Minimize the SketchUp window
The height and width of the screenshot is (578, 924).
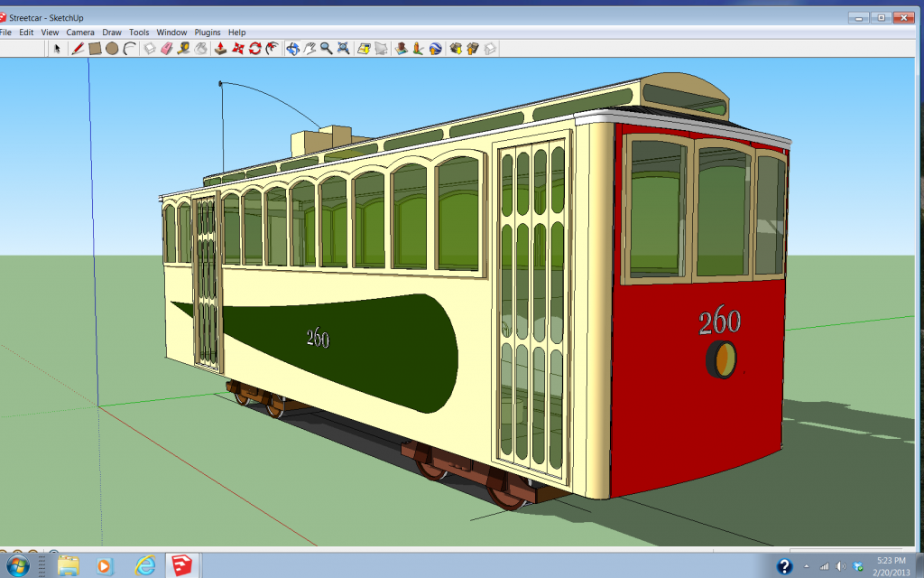tap(859, 18)
